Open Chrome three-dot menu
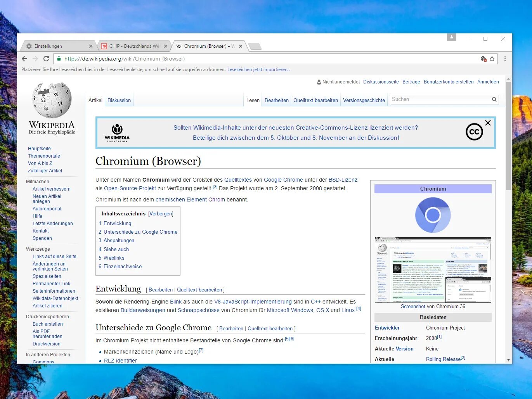The height and width of the screenshot is (399, 532). pos(505,59)
